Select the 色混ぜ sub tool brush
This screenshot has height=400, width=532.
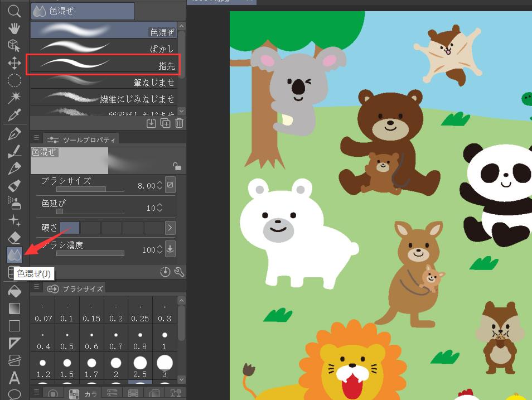(104, 30)
